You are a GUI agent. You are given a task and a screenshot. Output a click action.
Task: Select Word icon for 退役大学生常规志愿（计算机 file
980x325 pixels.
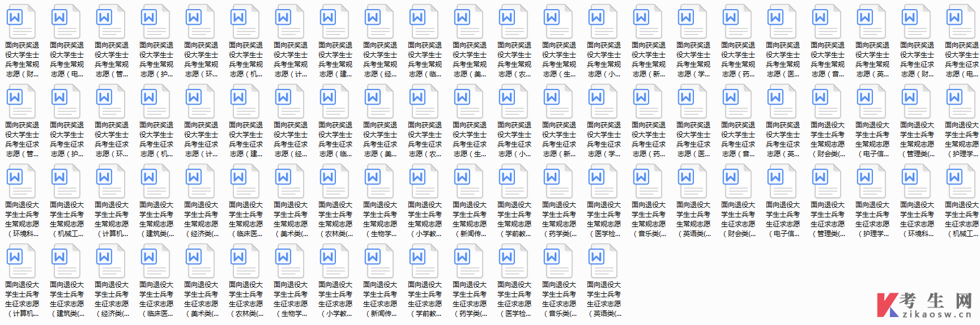pyautogui.click(x=110, y=181)
